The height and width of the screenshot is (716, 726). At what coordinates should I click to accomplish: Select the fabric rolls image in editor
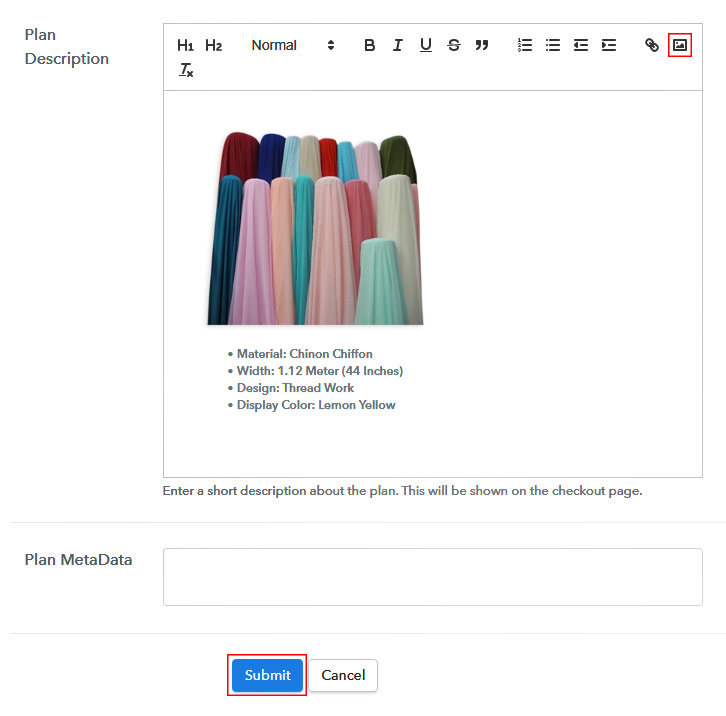pos(315,228)
